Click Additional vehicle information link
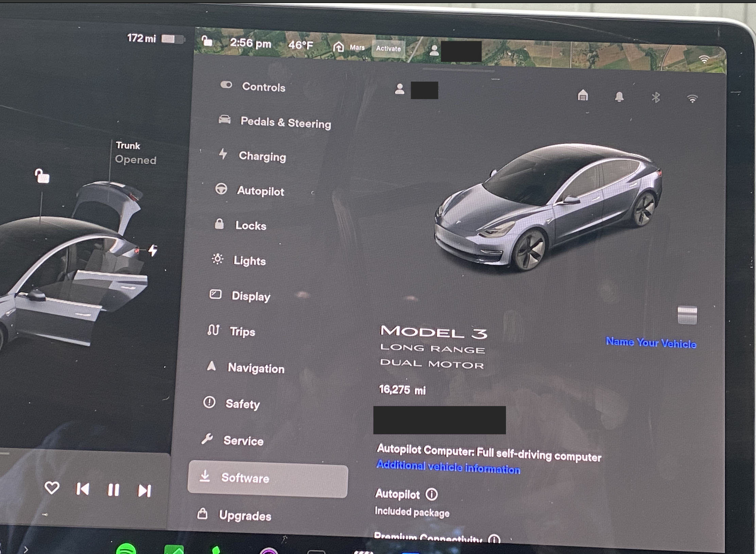This screenshot has height=554, width=756. click(448, 467)
